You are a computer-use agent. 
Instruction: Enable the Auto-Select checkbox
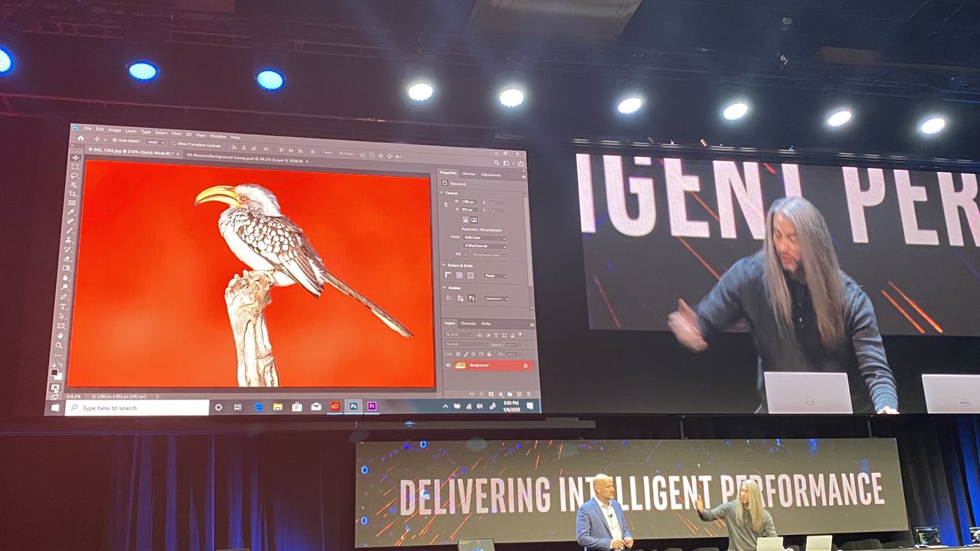pyautogui.click(x=115, y=140)
